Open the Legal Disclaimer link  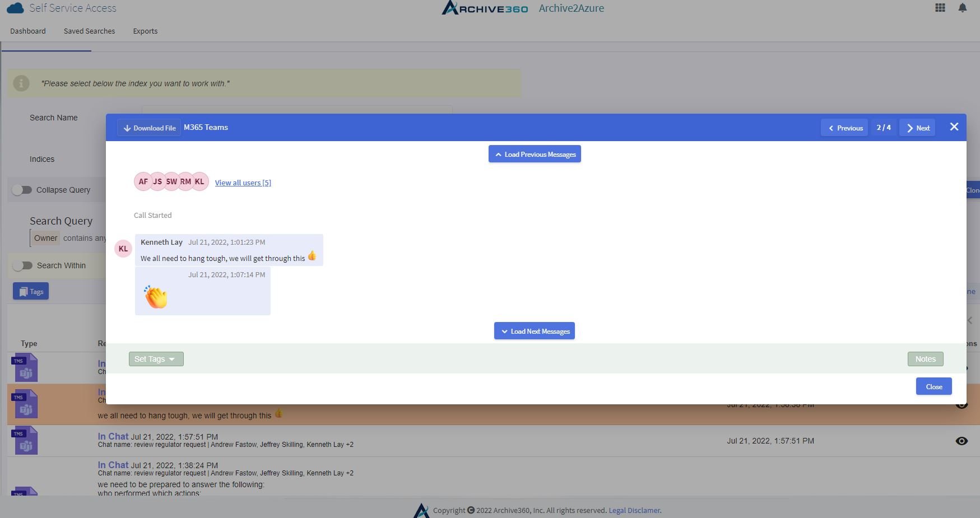[x=634, y=510]
